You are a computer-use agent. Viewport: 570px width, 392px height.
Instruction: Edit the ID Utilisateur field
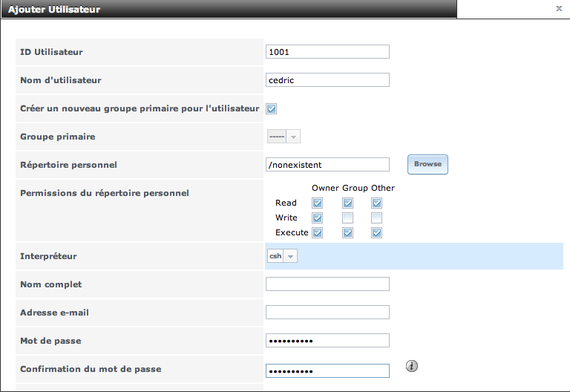[x=327, y=52]
